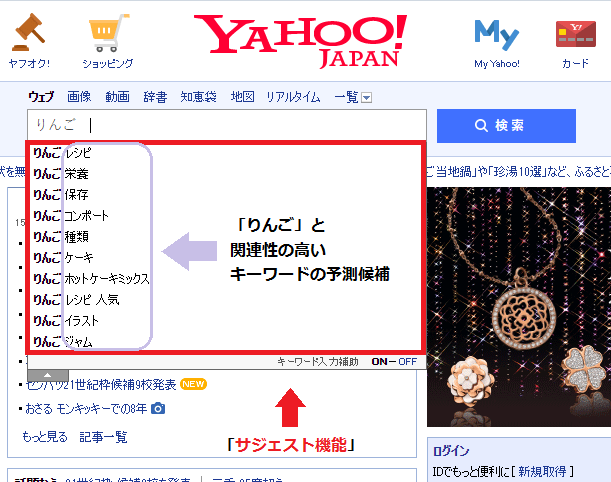Viewport: 611px width, 482px height.
Task: Open the jewelry pendant advertisement banner
Action: coord(519,307)
